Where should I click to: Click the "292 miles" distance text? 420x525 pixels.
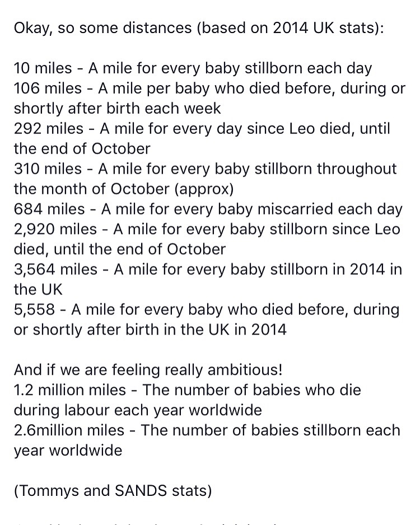(51, 128)
